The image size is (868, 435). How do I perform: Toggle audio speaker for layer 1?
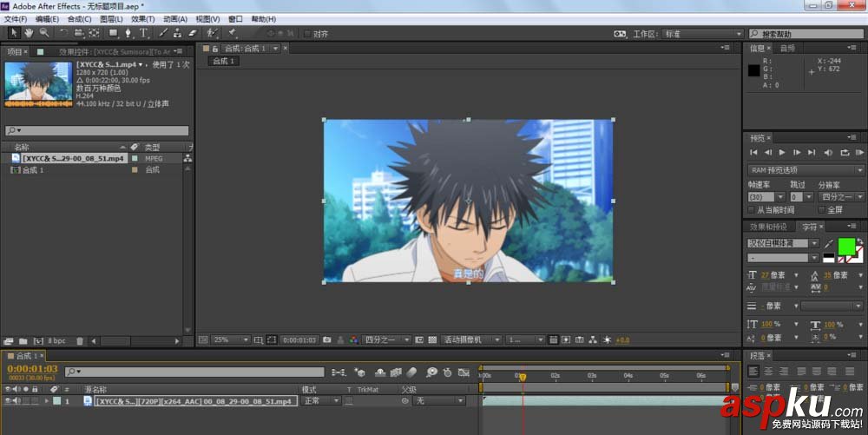[16, 400]
